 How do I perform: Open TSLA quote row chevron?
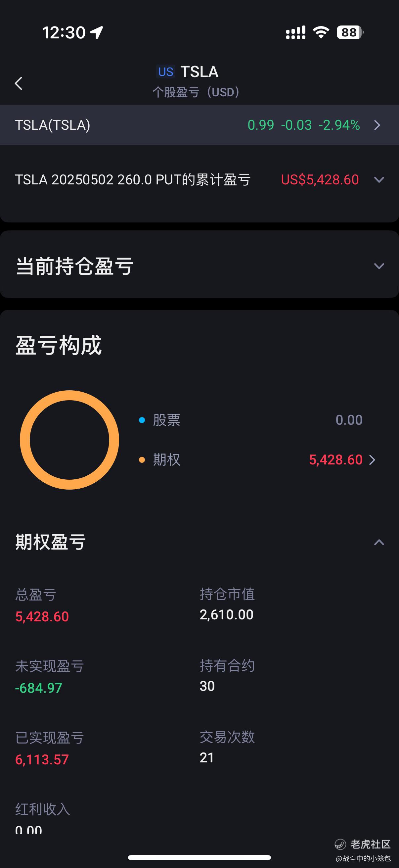point(377,125)
